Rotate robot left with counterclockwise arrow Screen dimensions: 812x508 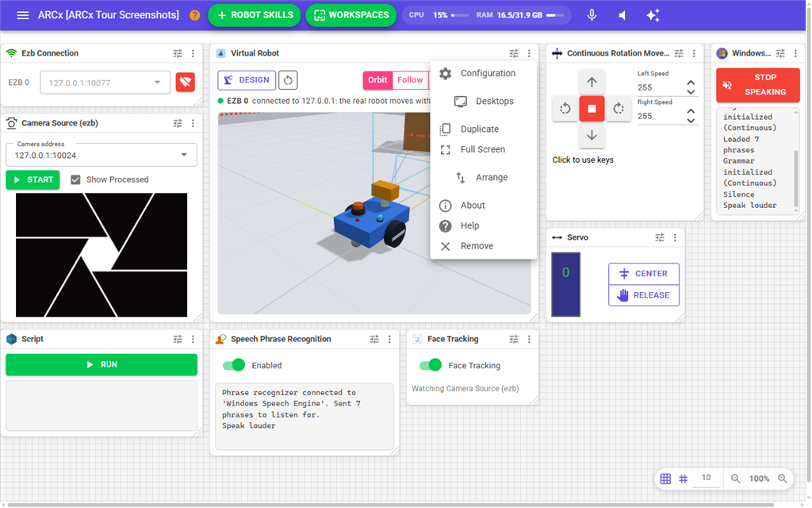[565, 108]
